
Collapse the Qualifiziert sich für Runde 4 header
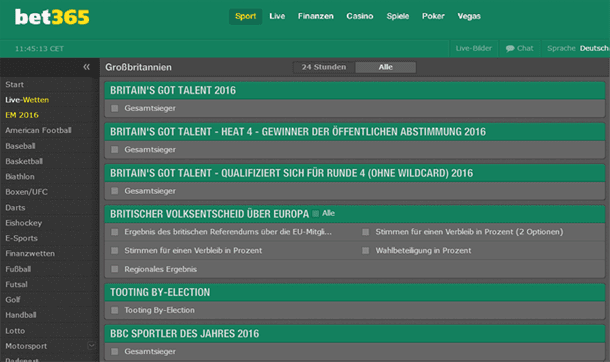click(x=355, y=173)
